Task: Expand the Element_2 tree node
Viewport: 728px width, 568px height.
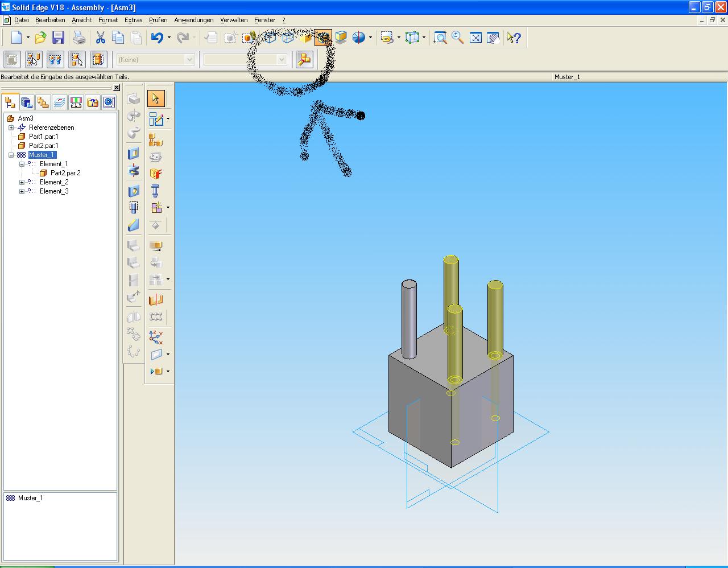Action: pos(22,182)
